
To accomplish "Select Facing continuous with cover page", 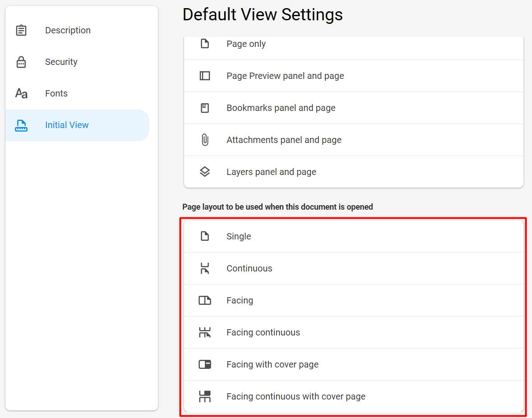I will click(x=353, y=396).
